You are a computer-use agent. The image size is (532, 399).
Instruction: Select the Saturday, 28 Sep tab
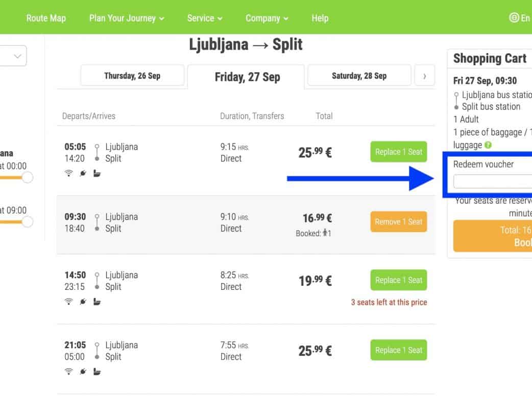(359, 76)
